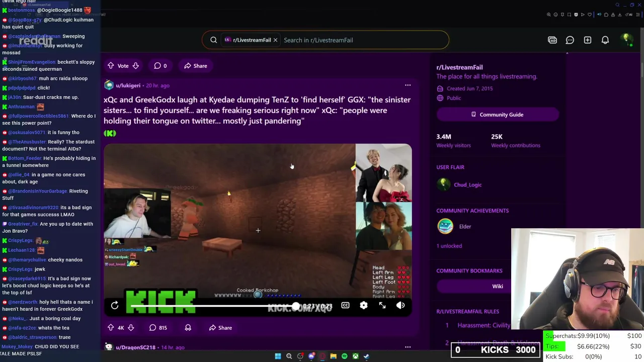Open Chud_Logic user flair
This screenshot has height=362, width=644.
(467, 185)
